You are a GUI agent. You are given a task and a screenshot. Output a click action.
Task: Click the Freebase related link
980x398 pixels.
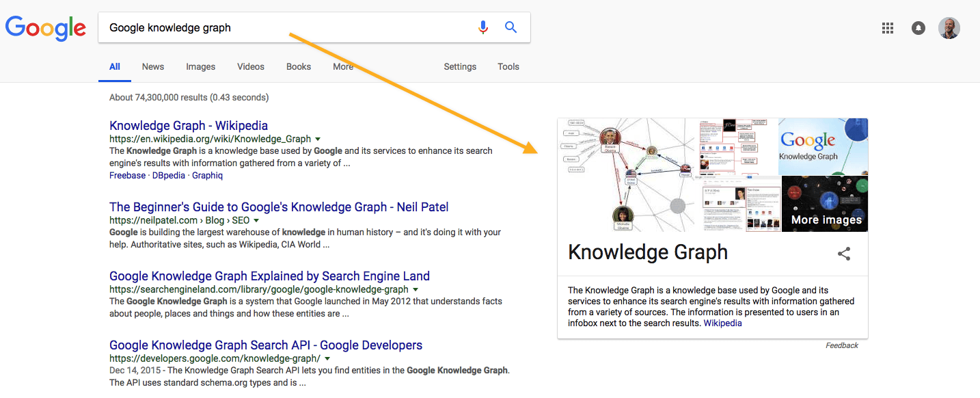pos(127,175)
